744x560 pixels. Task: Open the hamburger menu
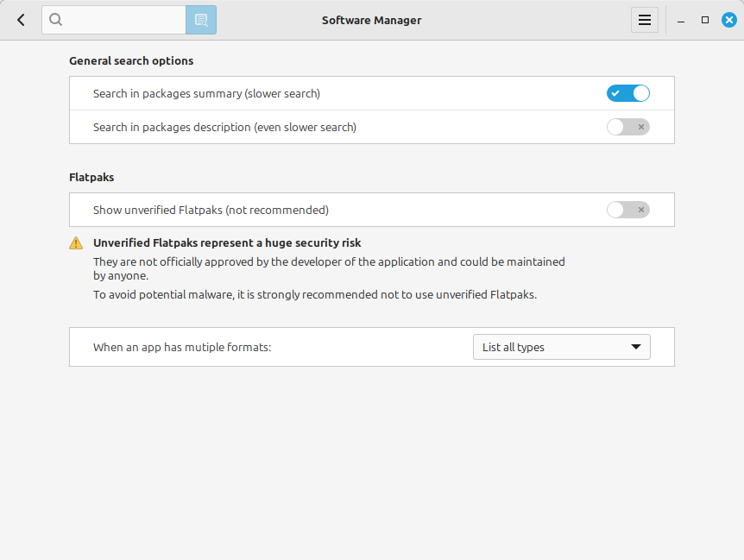pos(645,19)
